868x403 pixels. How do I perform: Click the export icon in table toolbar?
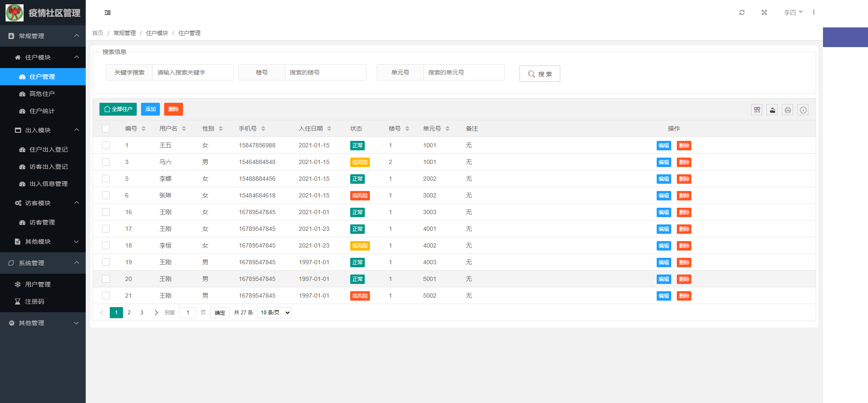772,110
